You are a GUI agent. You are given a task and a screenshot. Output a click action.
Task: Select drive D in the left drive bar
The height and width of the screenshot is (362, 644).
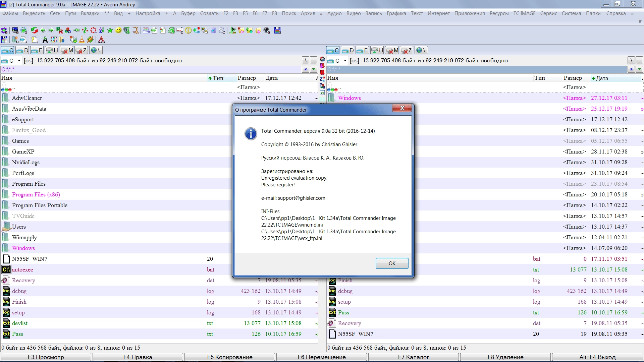tap(22, 50)
